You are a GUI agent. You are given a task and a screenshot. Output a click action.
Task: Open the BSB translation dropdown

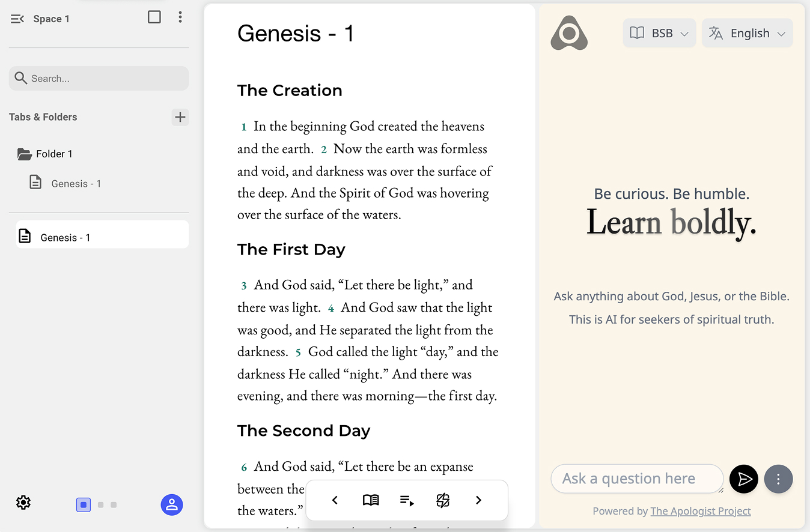tap(659, 33)
